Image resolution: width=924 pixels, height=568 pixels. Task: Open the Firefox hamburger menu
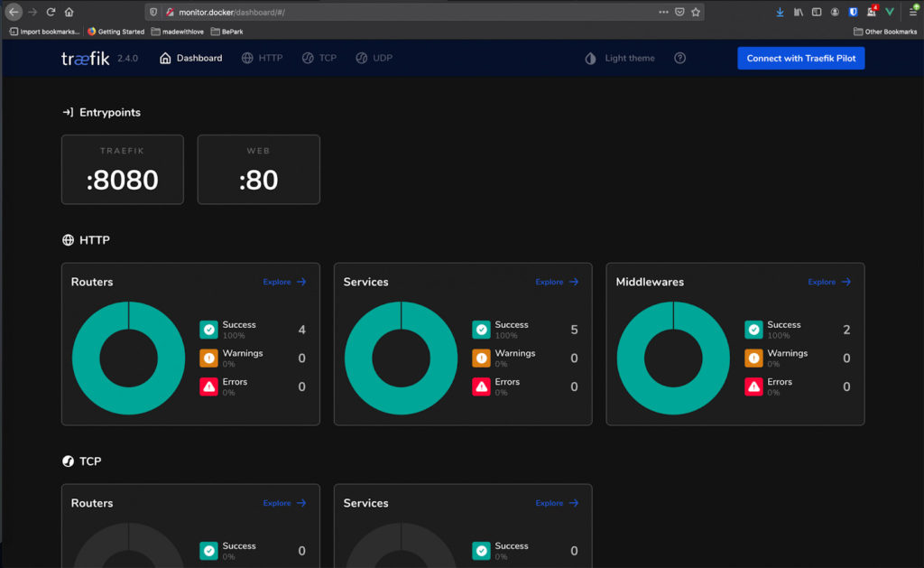tap(913, 12)
